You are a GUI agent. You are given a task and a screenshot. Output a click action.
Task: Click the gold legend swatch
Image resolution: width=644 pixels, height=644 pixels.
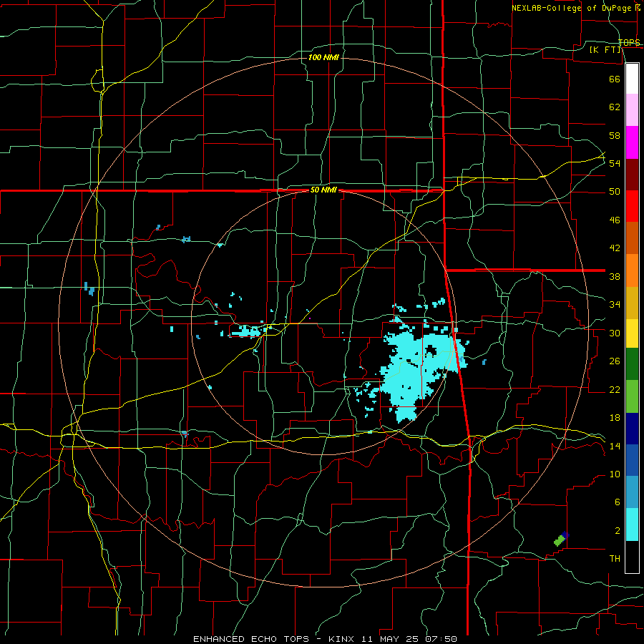pyautogui.click(x=632, y=303)
